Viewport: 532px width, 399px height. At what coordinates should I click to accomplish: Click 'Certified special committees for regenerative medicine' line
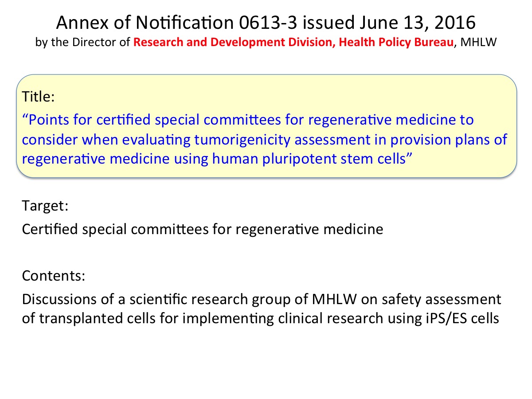coord(202,229)
